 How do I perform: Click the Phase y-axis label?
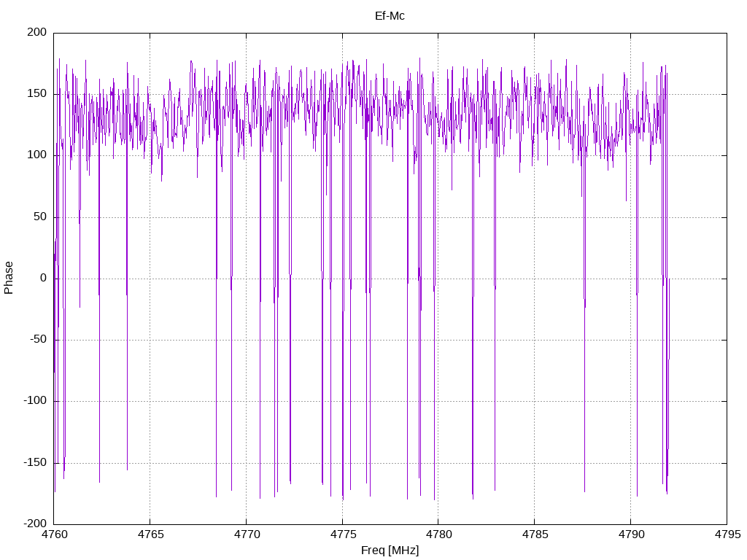9,278
